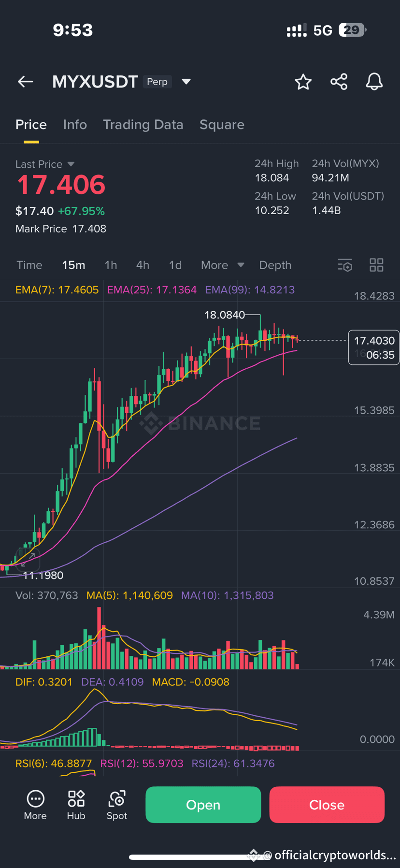Expand Last Price type dropdown

tap(71, 164)
